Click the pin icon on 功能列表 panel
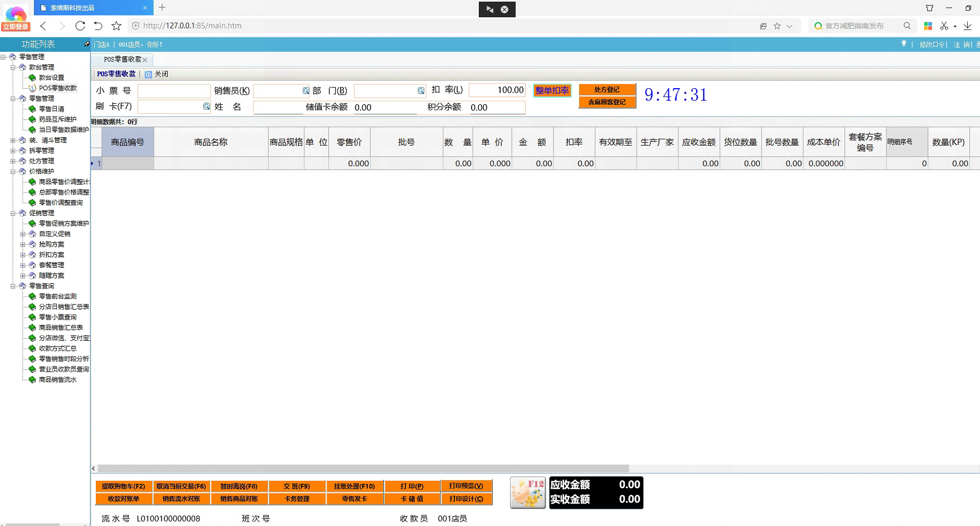 (x=87, y=44)
